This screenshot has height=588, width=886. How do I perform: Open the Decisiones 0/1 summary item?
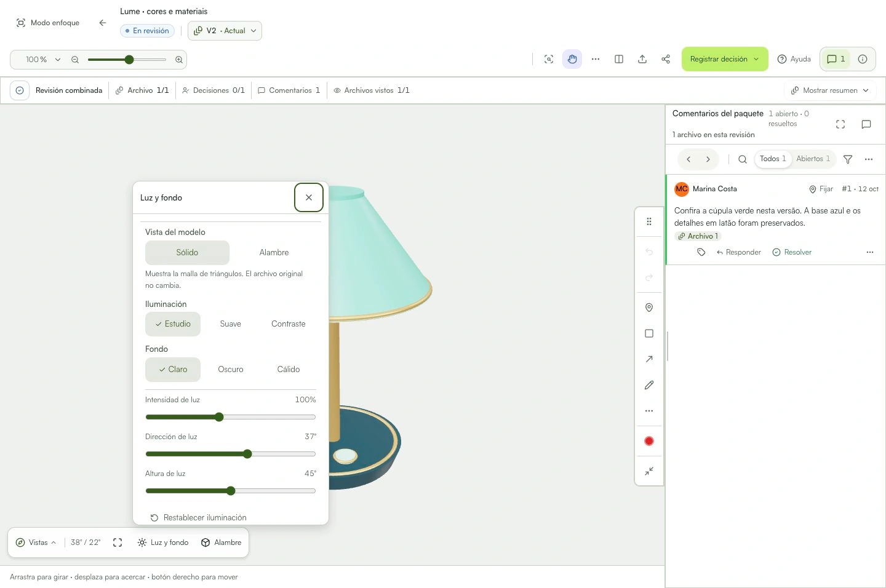(x=214, y=90)
